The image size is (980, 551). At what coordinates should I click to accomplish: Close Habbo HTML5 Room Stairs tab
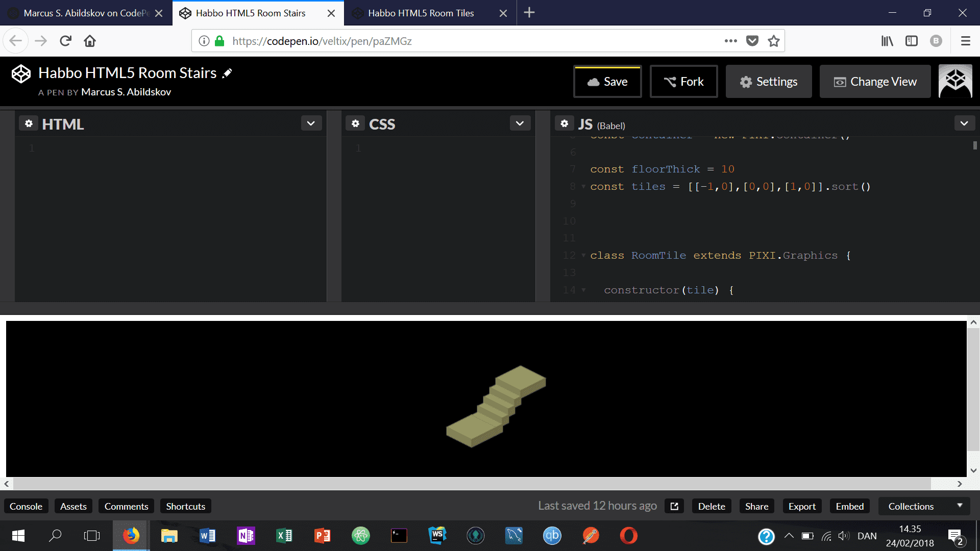331,13
